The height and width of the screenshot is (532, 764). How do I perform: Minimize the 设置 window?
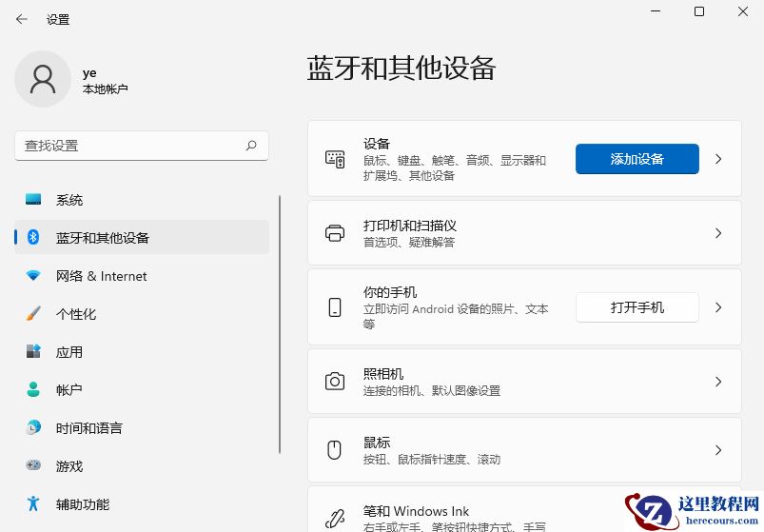[x=656, y=11]
